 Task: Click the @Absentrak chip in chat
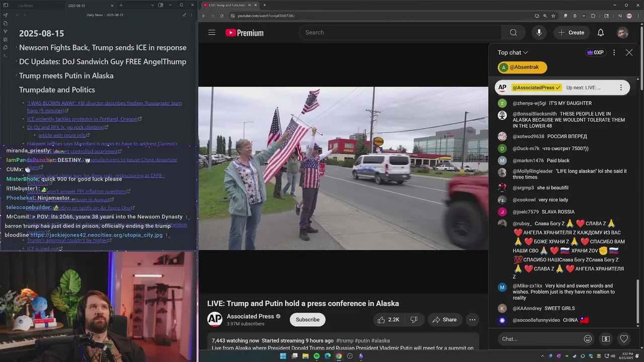[x=522, y=67]
